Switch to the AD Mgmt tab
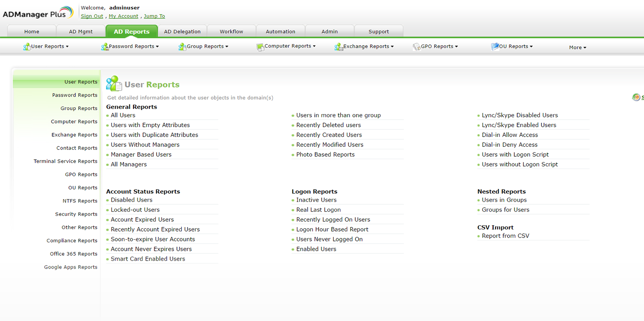Viewport: 644px width, 321px height. pyautogui.click(x=81, y=32)
